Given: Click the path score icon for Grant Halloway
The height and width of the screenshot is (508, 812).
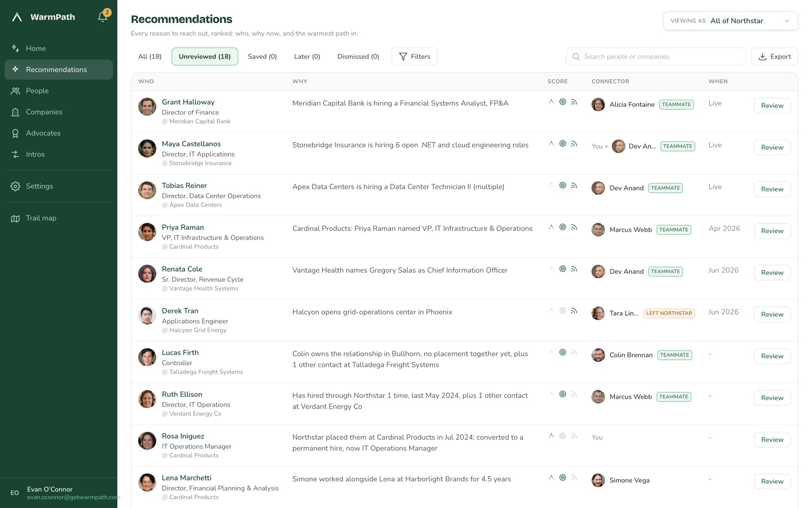Looking at the screenshot, I should click(x=551, y=102).
